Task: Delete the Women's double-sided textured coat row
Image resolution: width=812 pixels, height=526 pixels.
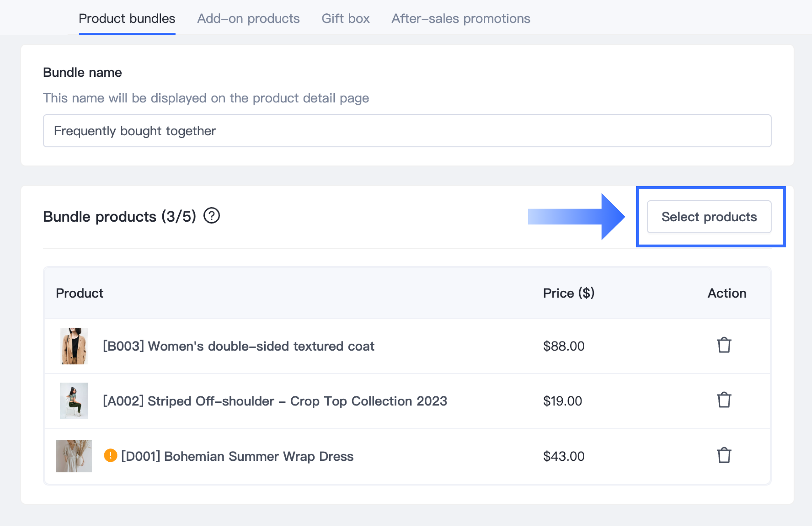Action: coord(723,345)
